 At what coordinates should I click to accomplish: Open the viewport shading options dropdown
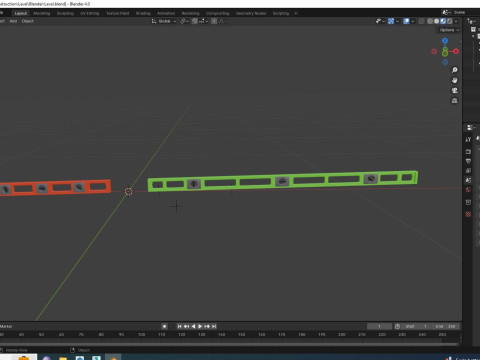(456, 21)
